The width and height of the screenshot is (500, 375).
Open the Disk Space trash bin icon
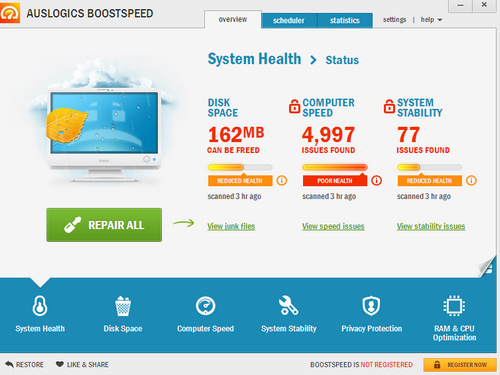point(123,305)
